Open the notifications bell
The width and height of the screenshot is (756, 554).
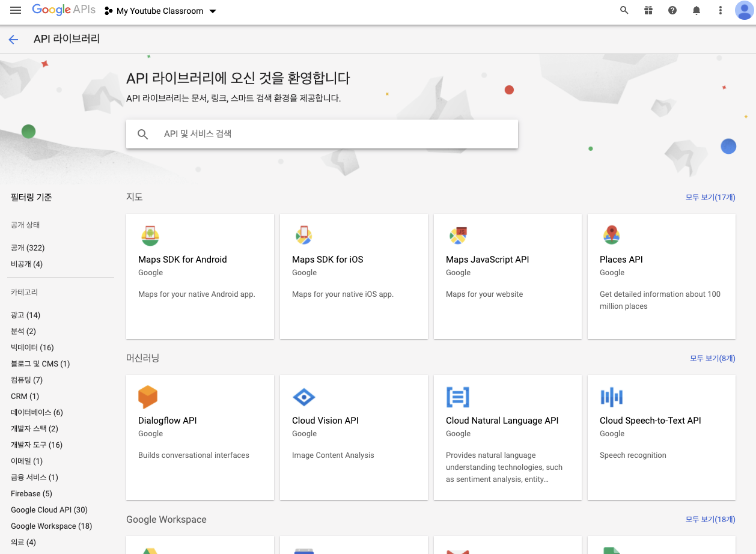pyautogui.click(x=697, y=10)
